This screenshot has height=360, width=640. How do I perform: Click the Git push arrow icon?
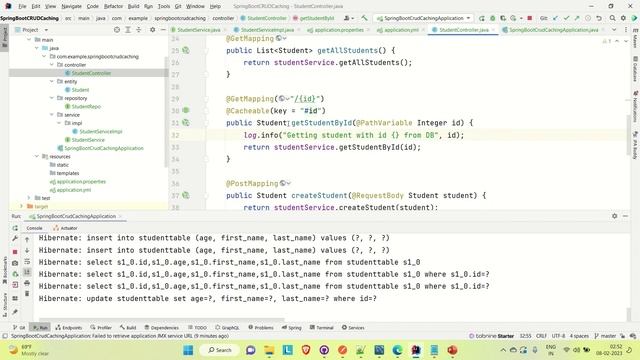[577, 18]
